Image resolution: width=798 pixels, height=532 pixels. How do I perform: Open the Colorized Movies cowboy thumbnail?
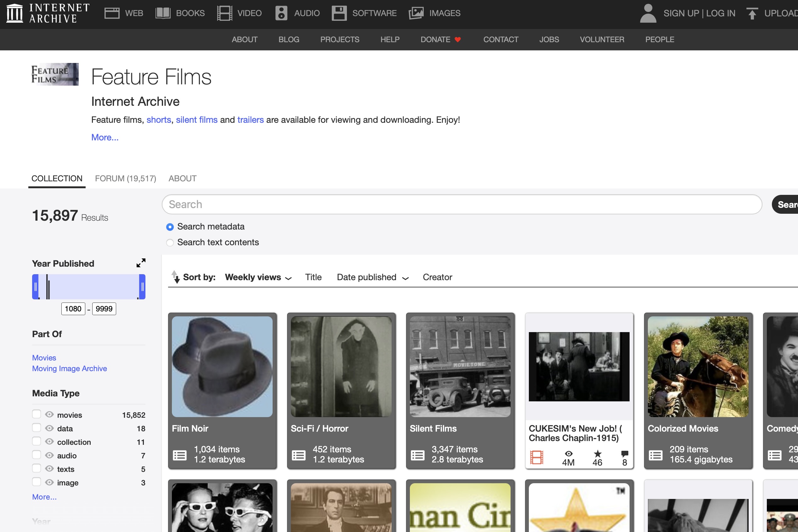pos(698,367)
